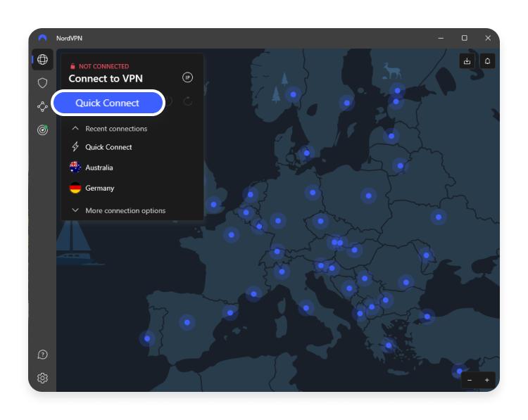Open settings gear in sidebar
Viewport: 528px width, 420px height.
[x=42, y=378]
